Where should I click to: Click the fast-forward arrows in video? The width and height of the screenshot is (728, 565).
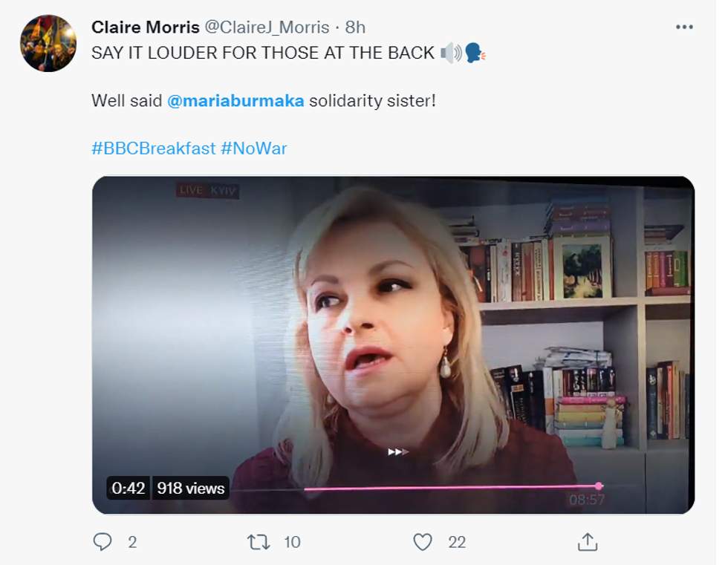(398, 451)
